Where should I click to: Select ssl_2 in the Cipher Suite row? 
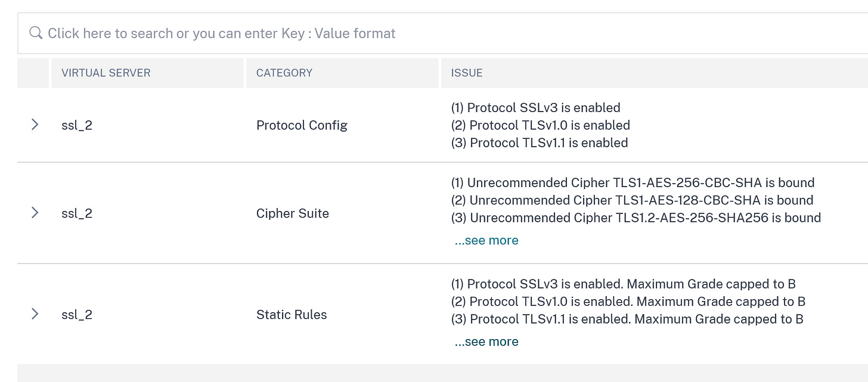point(77,213)
